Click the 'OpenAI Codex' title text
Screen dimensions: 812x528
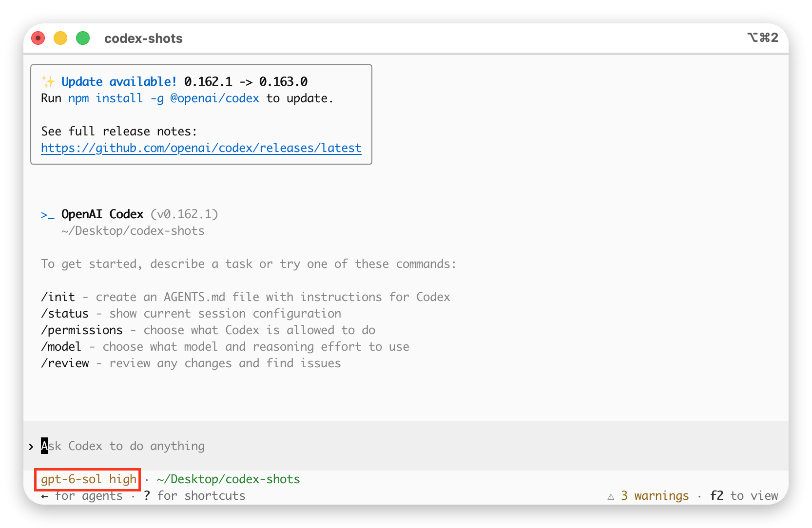[102, 214]
